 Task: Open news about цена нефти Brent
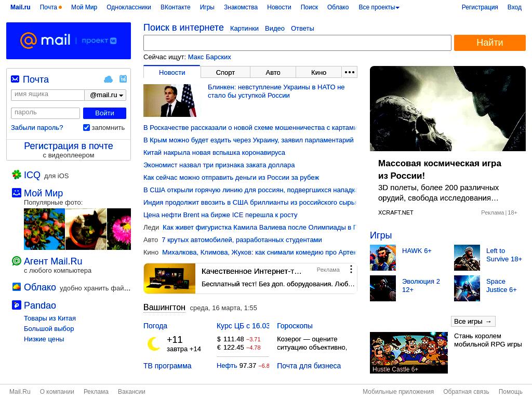(220, 215)
